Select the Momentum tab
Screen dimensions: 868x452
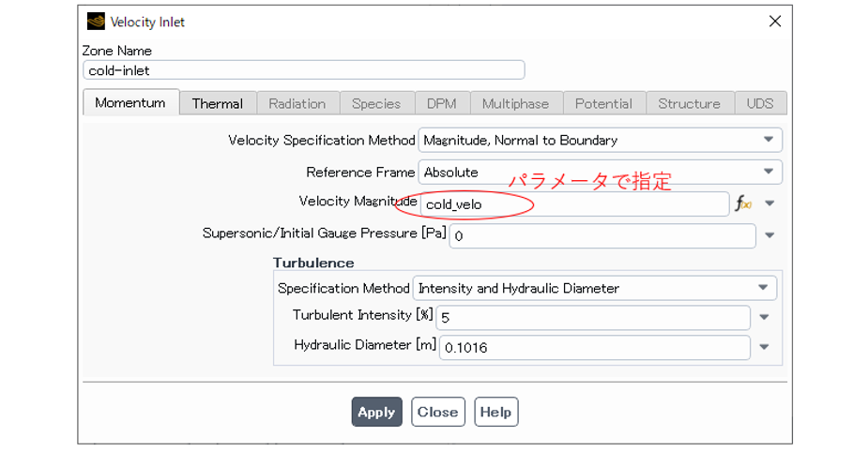[130, 103]
